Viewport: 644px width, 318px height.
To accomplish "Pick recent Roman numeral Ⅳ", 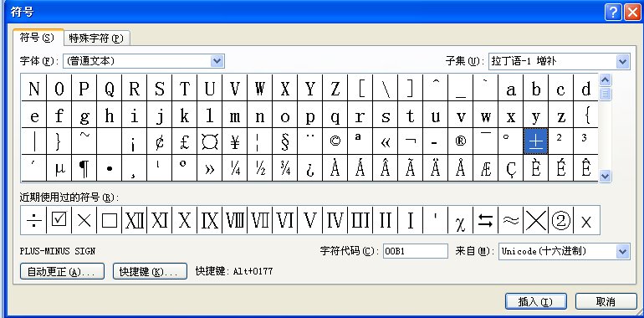I will (x=335, y=220).
